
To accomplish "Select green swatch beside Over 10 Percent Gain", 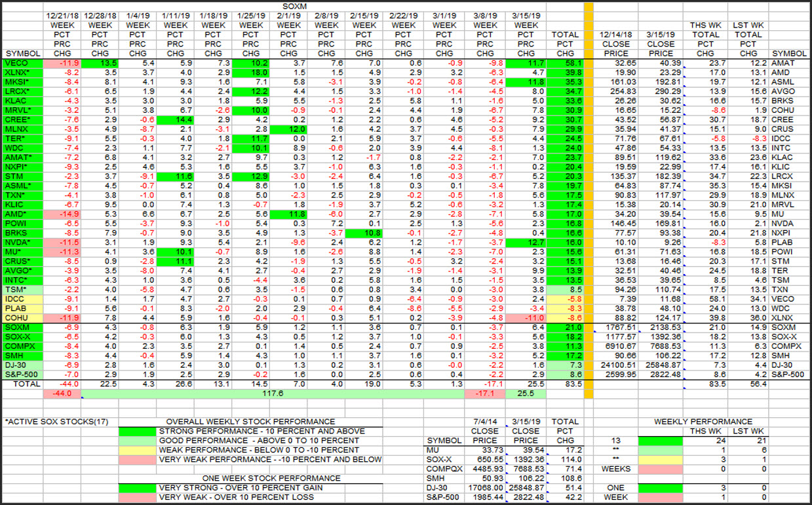I will tap(138, 488).
